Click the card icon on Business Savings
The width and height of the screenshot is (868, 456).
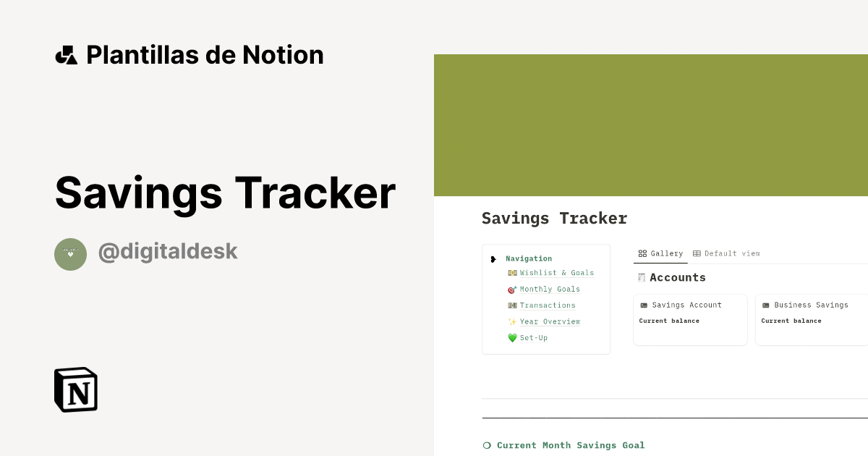767,305
